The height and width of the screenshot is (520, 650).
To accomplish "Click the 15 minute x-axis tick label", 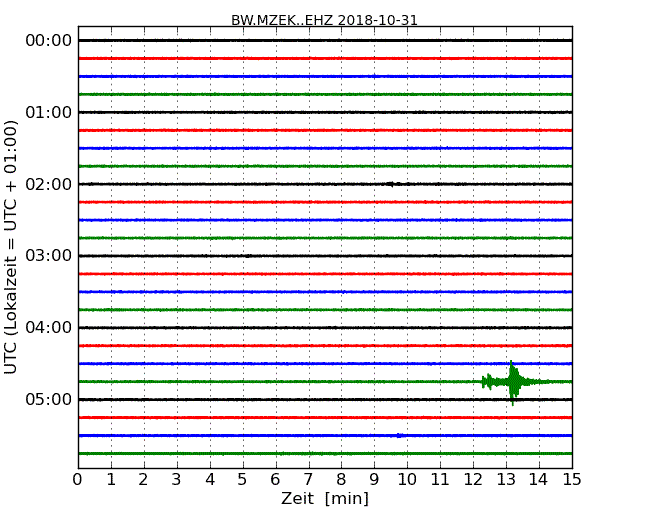I will 571,479.
